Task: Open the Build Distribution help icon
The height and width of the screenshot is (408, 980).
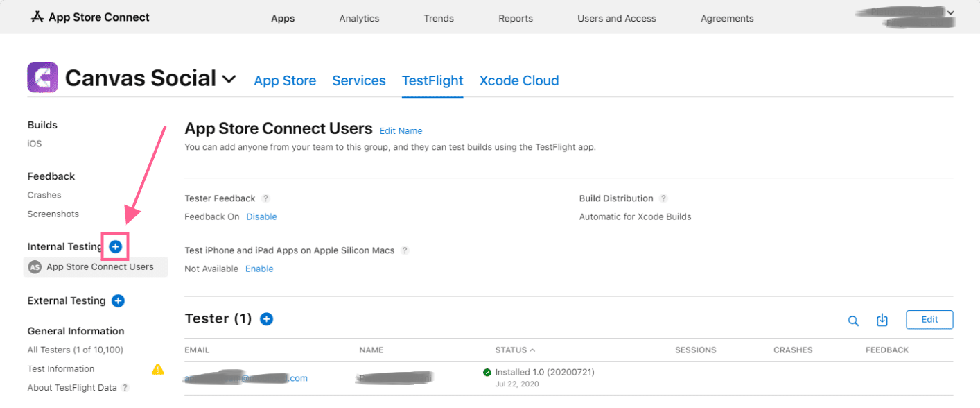Action: pos(663,198)
